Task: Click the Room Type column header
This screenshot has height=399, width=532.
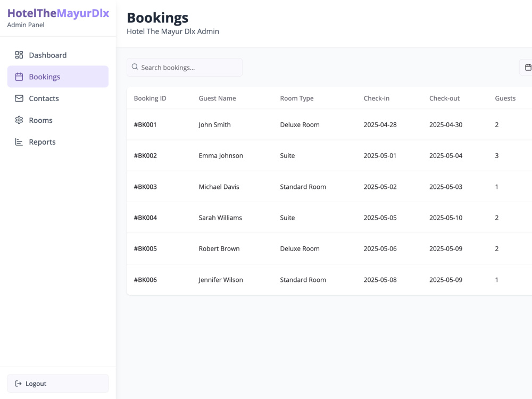Action: (297, 98)
